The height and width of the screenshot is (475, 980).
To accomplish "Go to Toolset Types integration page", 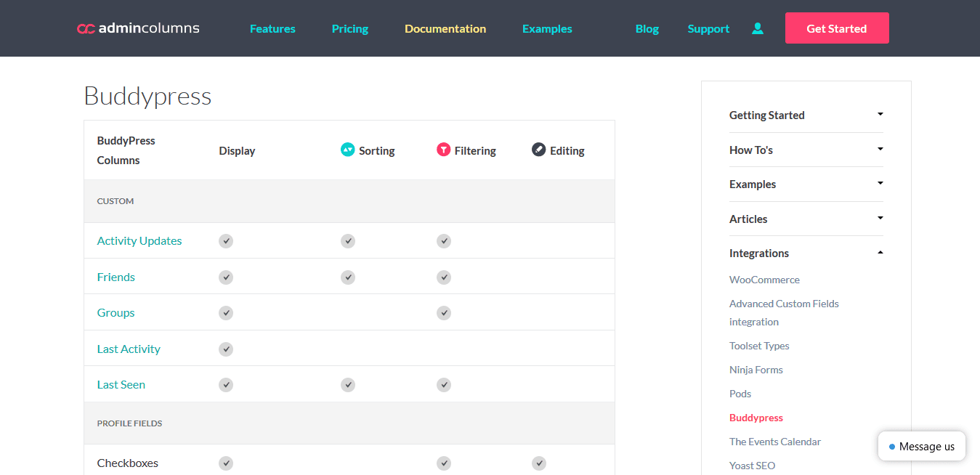I will (759, 346).
